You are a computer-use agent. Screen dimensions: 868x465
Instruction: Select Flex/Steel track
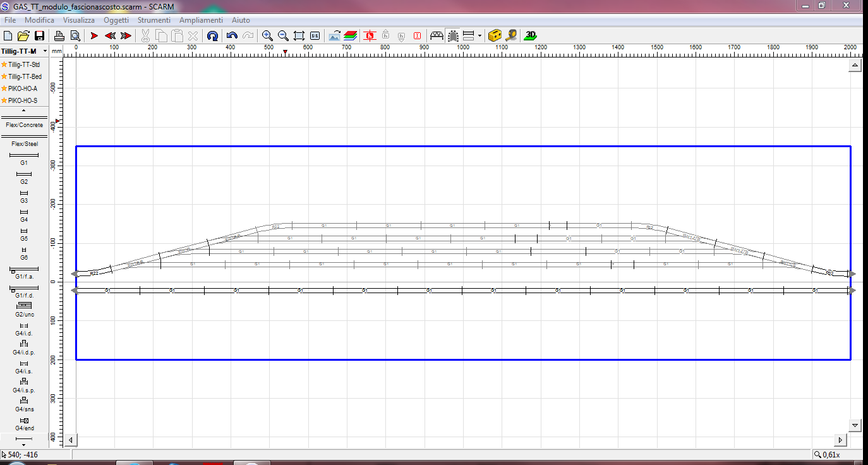[24, 140]
